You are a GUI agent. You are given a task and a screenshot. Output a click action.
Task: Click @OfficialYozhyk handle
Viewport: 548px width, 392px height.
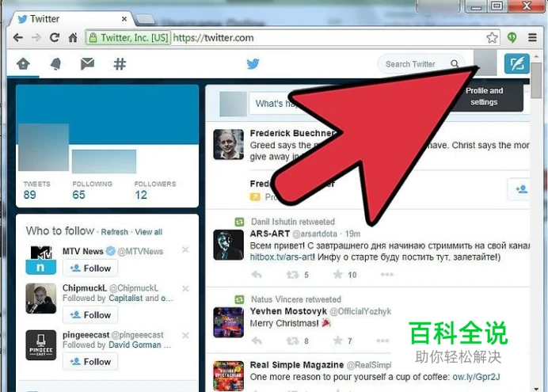(360, 311)
